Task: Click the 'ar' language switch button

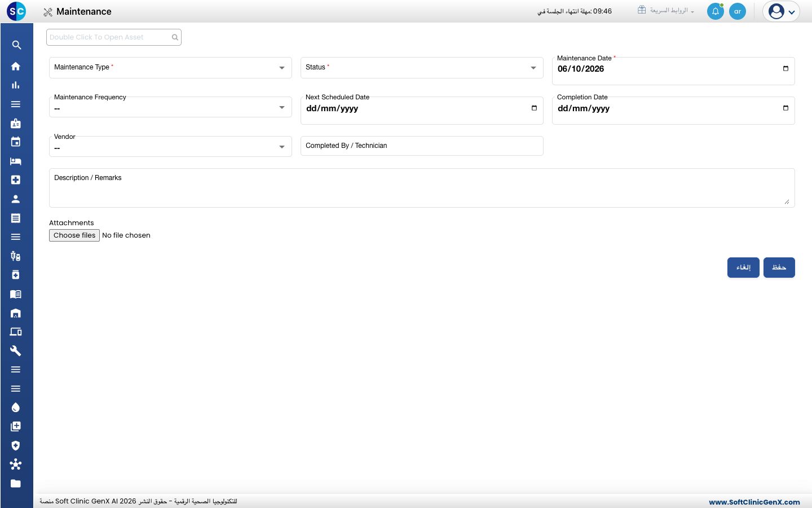Action: (x=738, y=11)
